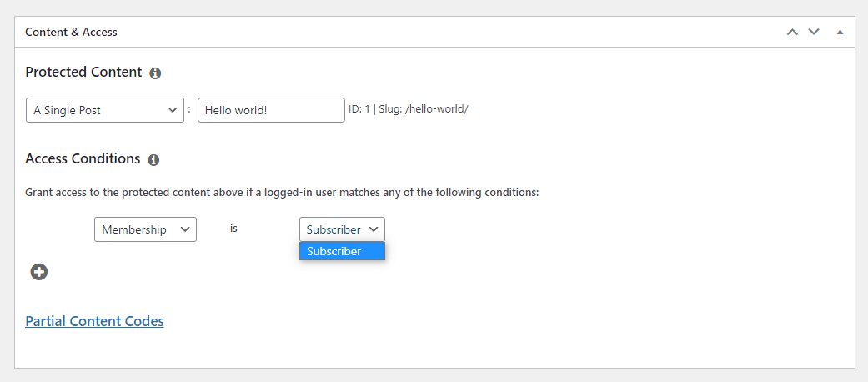Add a new access condition with plus icon
This screenshot has width=868, height=382.
38,272
